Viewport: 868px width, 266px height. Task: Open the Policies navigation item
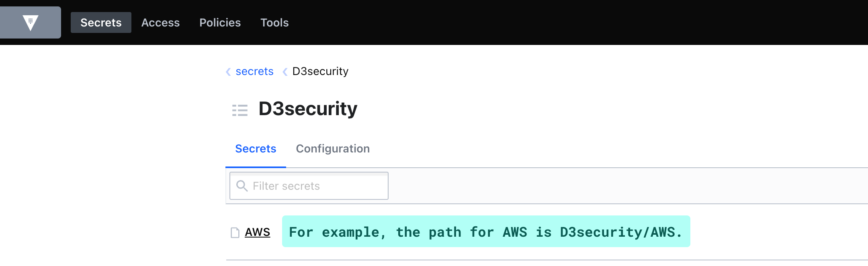tap(220, 22)
